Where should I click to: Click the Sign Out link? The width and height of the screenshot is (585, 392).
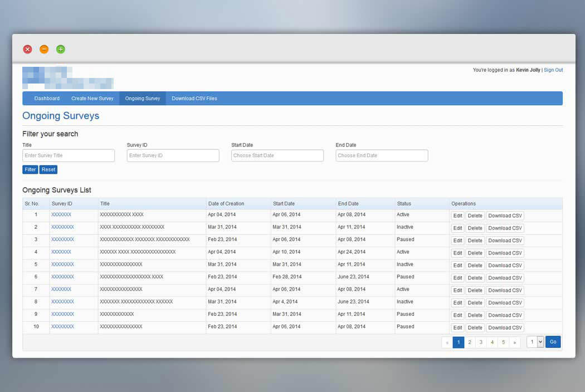(x=553, y=70)
